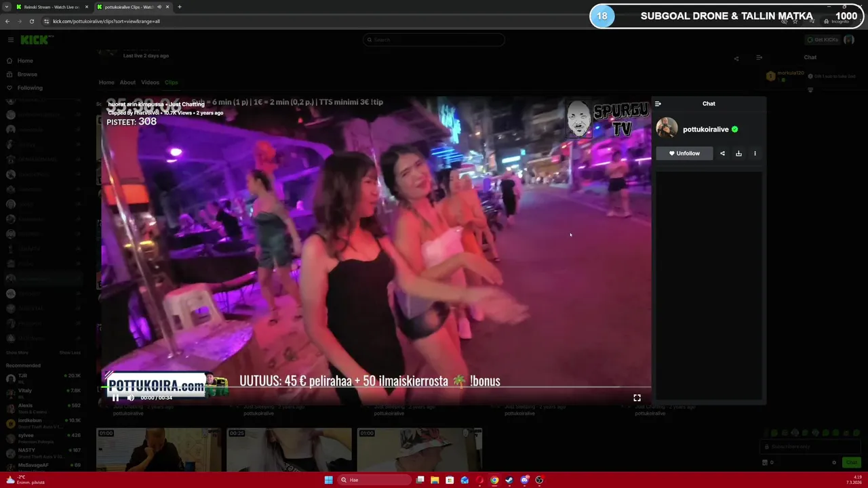
Task: Open the channel Clips tab
Action: (171, 83)
